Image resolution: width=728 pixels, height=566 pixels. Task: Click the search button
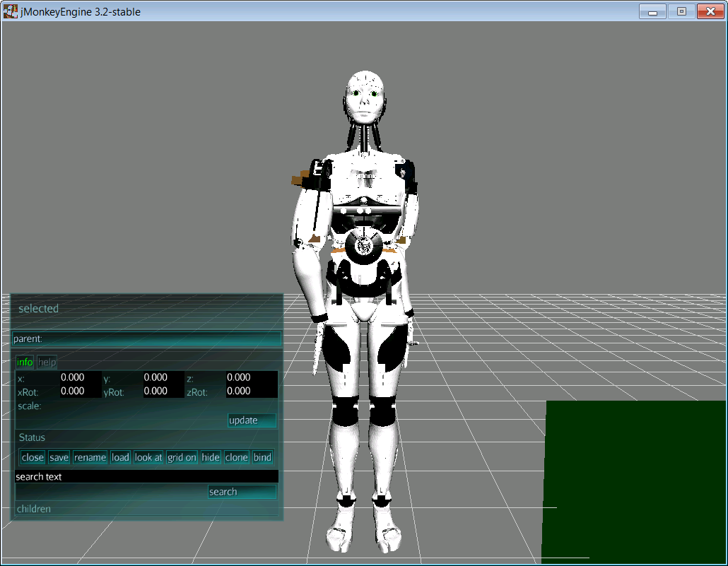pyautogui.click(x=242, y=493)
